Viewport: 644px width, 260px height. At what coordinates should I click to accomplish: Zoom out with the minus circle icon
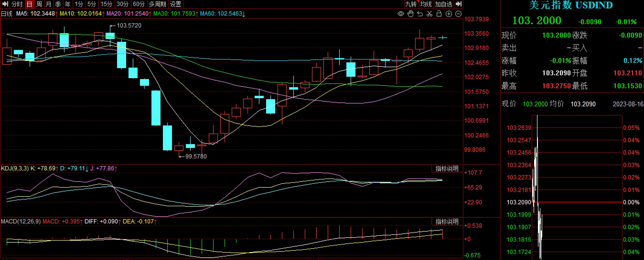pyautogui.click(x=458, y=14)
